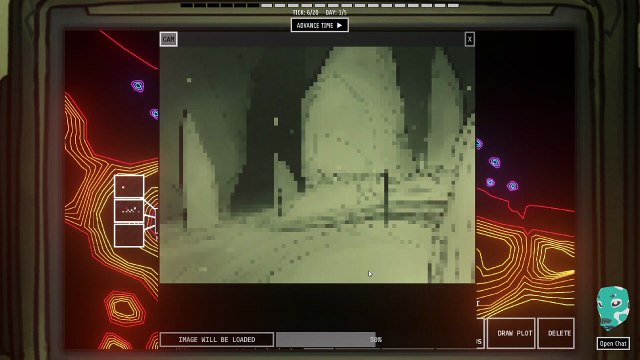Open Chat via the Open Chat button

pyautogui.click(x=613, y=343)
